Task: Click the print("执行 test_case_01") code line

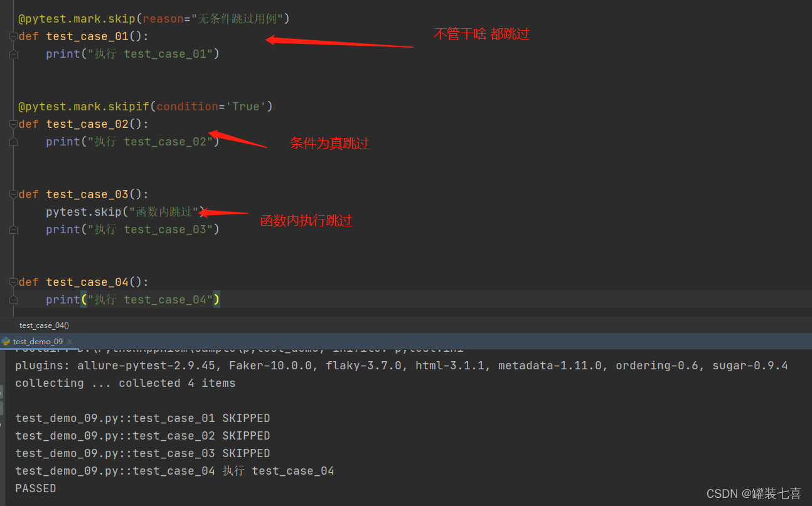Action: (132, 54)
